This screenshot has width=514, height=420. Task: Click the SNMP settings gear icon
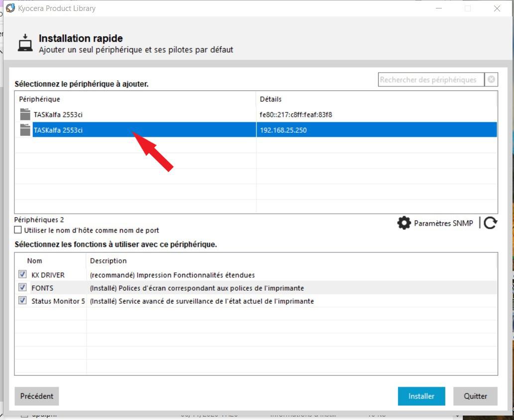pos(404,223)
